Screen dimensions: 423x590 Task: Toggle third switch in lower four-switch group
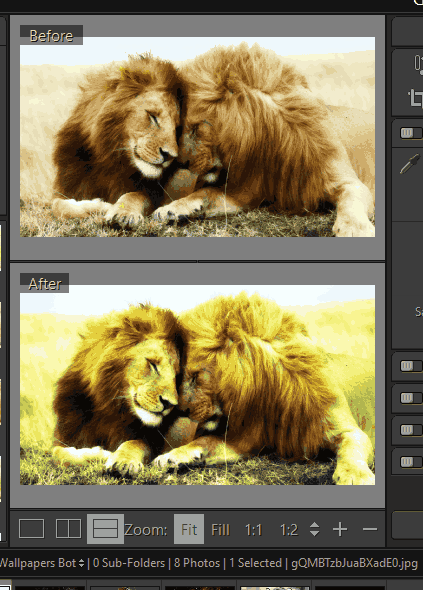(411, 430)
